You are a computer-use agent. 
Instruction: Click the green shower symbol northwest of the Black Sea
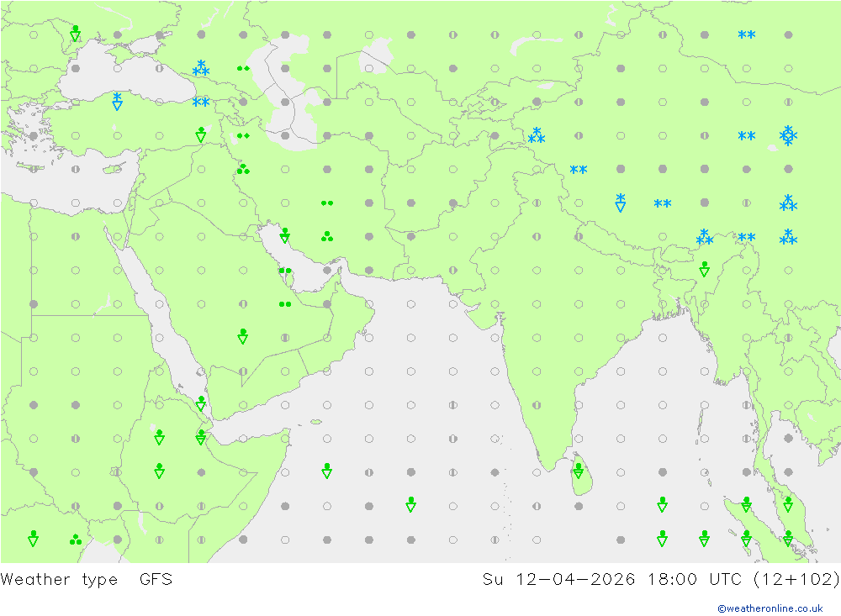pos(76,34)
